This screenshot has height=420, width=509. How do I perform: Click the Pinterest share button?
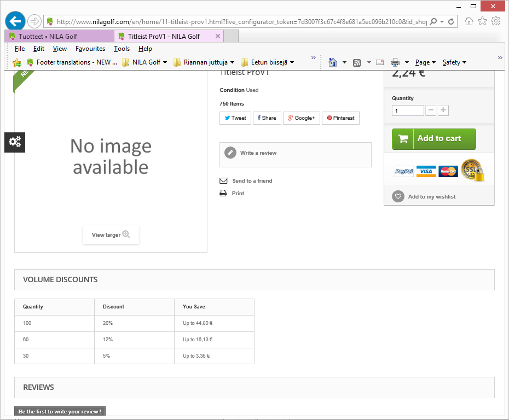tap(340, 118)
